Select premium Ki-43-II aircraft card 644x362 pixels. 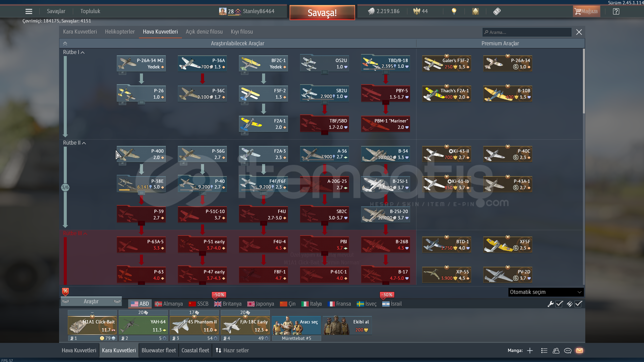pyautogui.click(x=447, y=154)
